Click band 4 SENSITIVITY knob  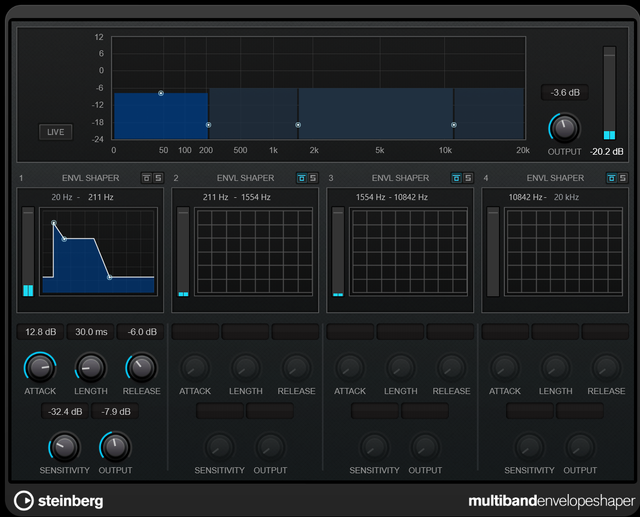pos(529,447)
